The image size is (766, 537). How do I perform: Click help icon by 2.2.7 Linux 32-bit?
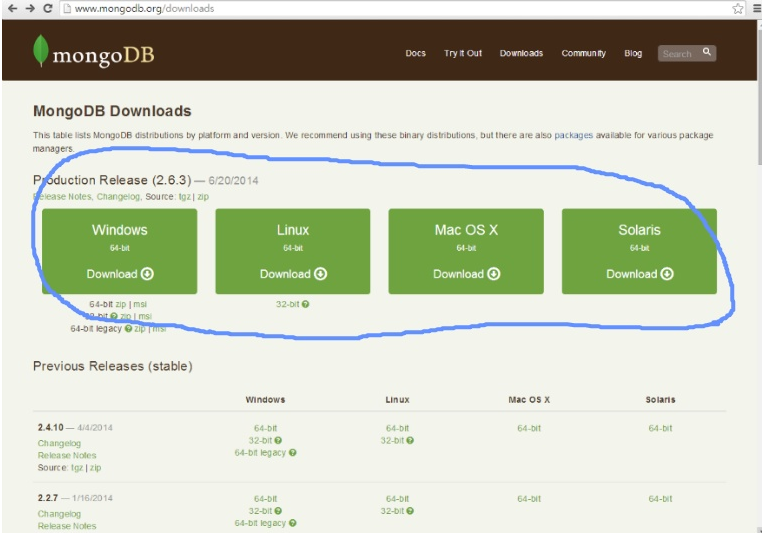[410, 511]
